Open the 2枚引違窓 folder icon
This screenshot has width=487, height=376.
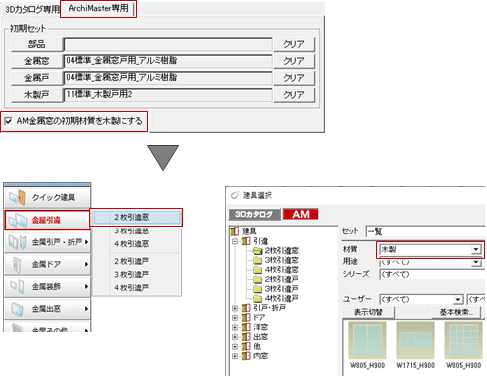pos(257,251)
